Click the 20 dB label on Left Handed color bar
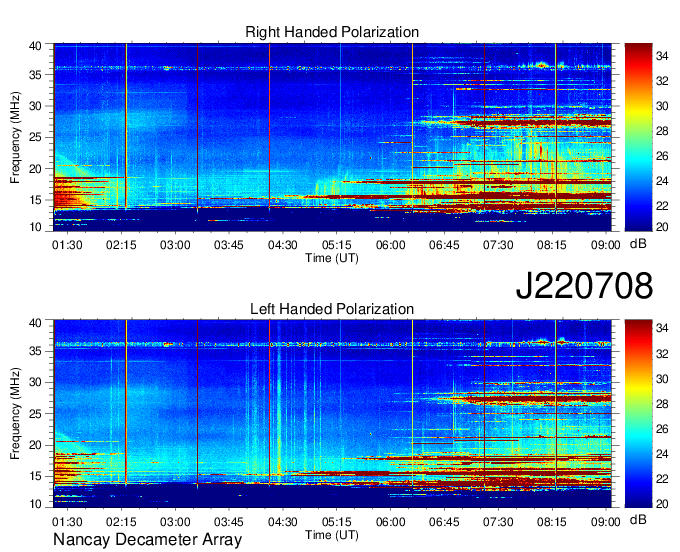 pyautogui.click(x=662, y=504)
